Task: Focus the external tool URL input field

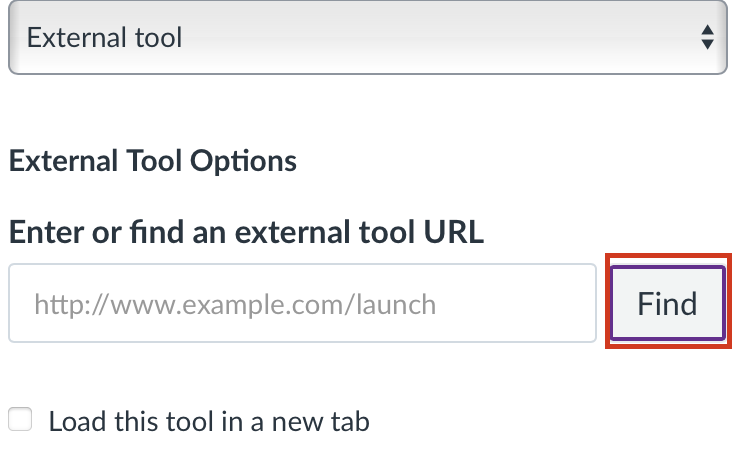Action: click(x=303, y=304)
